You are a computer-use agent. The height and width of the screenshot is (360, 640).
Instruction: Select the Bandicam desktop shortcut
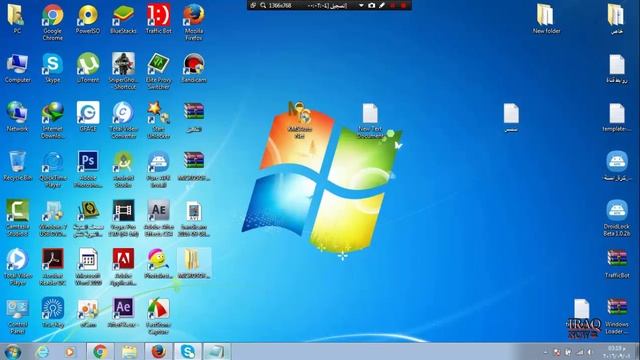pos(194,68)
